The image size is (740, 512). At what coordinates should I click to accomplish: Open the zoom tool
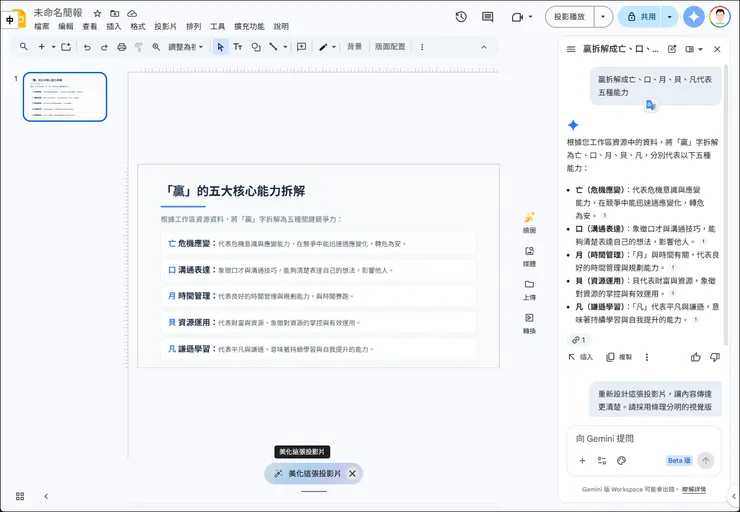pyautogui.click(x=156, y=47)
